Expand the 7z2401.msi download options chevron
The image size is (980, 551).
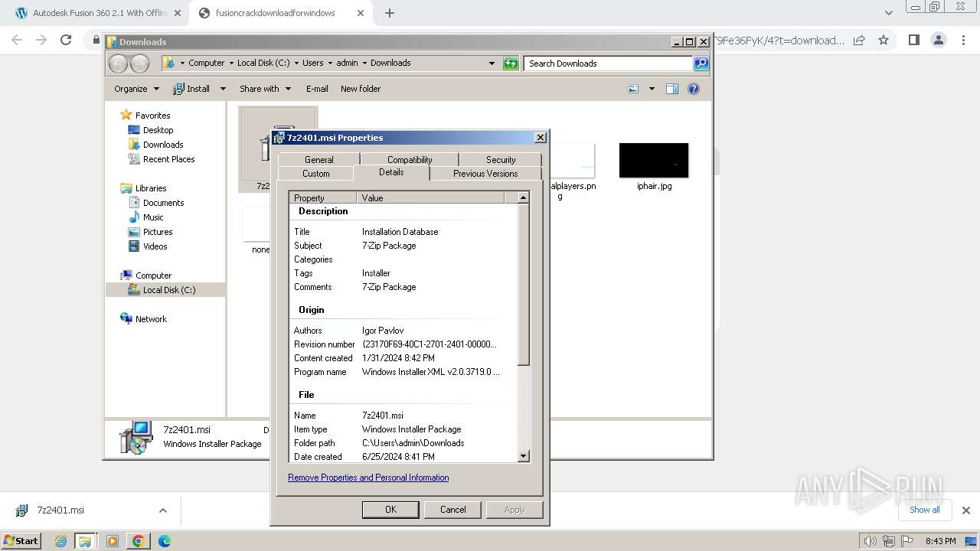tap(162, 510)
